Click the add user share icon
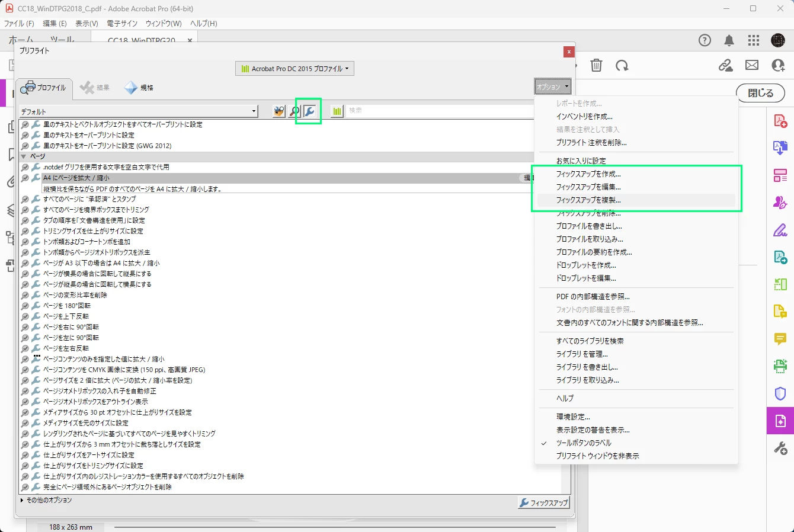This screenshot has width=794, height=532. point(778,66)
